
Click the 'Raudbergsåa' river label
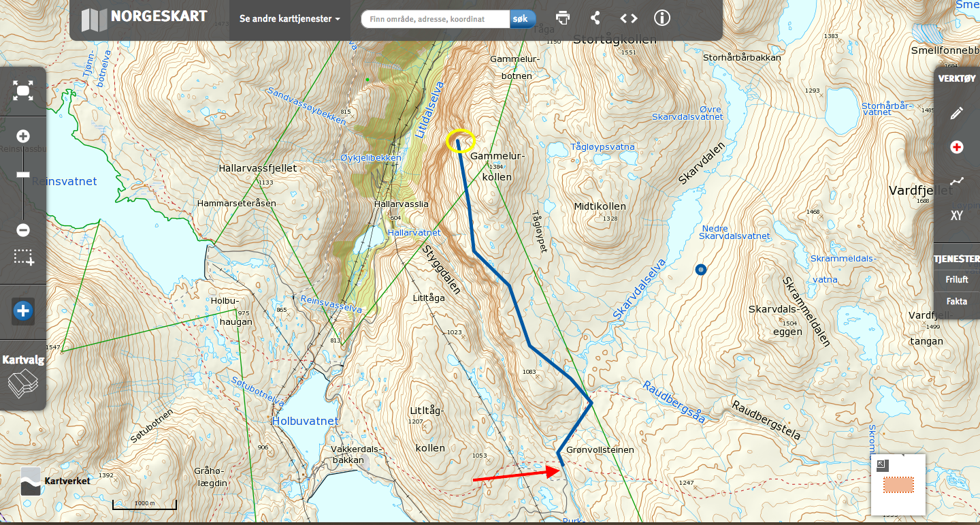click(674, 402)
